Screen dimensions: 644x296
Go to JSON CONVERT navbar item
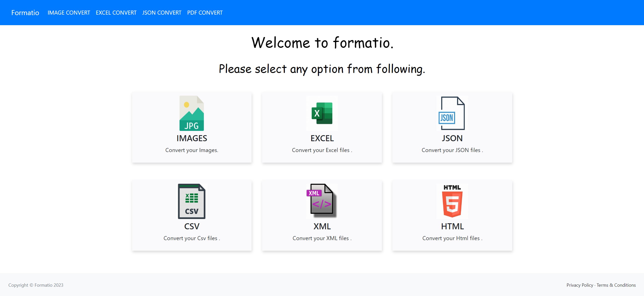click(x=162, y=13)
